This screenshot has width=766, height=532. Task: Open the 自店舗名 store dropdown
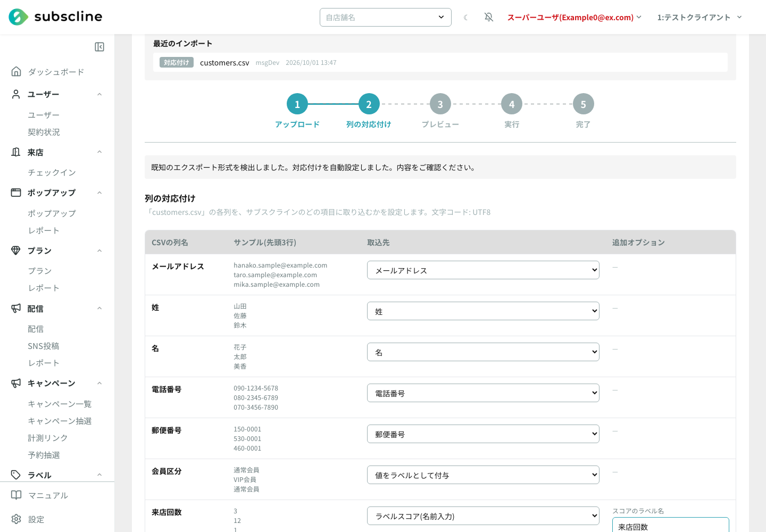click(386, 17)
